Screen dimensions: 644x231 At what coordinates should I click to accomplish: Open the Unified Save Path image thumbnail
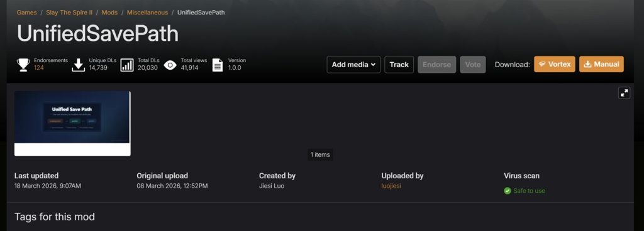click(72, 124)
